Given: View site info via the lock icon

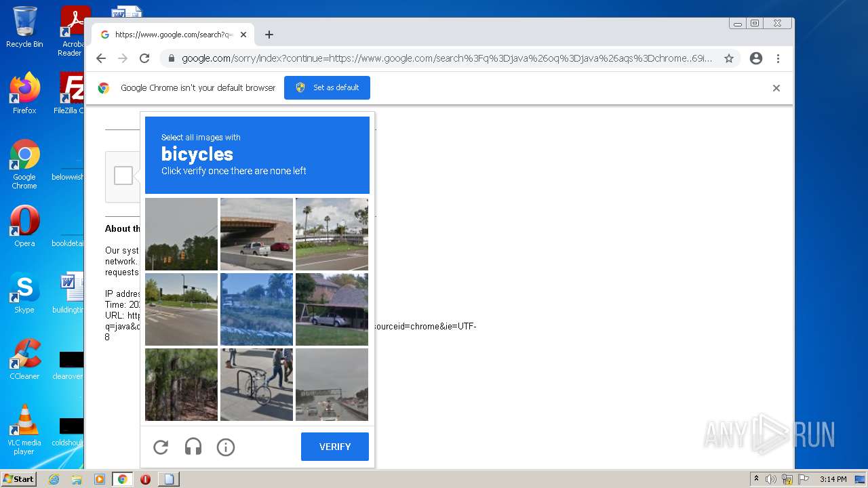Looking at the screenshot, I should (x=172, y=58).
